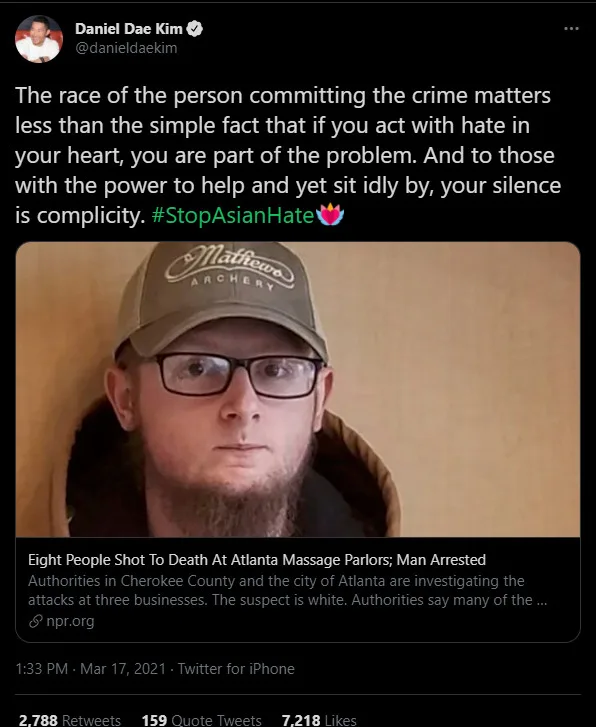
Task: Open Daniel Dae Kim's profile picture
Action: (x=38, y=39)
